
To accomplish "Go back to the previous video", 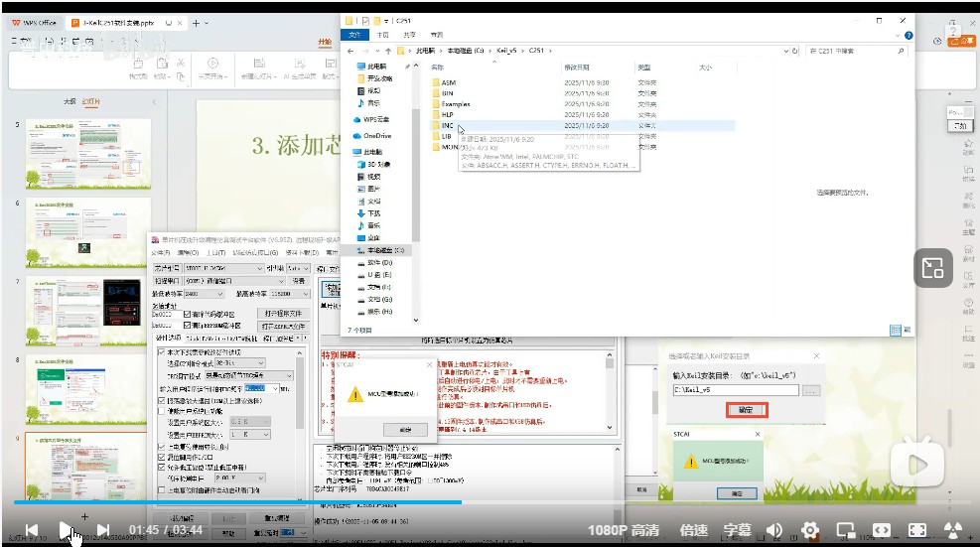I will pyautogui.click(x=31, y=530).
